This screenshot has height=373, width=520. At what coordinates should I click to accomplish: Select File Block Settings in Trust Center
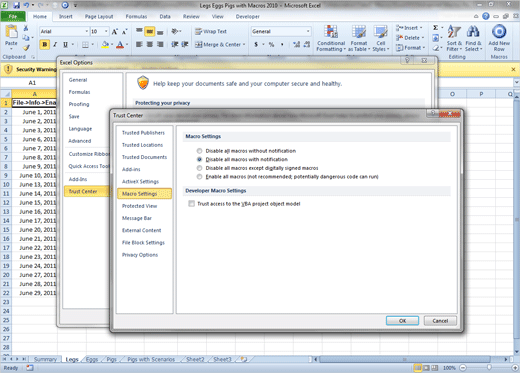click(x=143, y=243)
